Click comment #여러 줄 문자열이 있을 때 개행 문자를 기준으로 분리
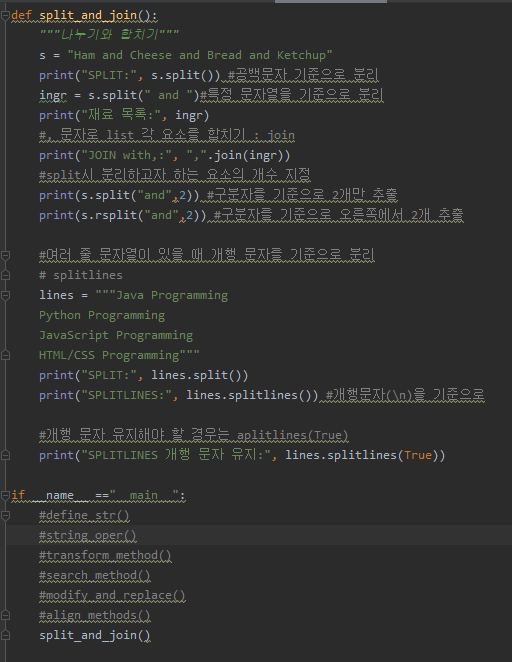512x662 pixels. 206,255
